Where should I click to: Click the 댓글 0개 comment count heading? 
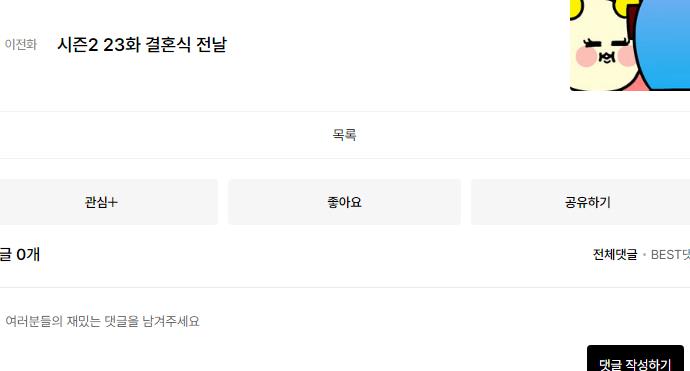click(20, 254)
